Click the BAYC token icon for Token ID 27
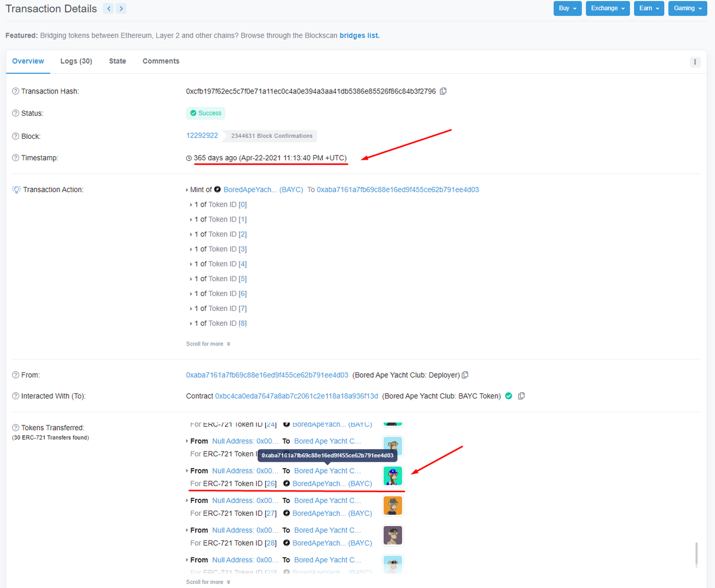The width and height of the screenshot is (715, 588). (x=287, y=513)
